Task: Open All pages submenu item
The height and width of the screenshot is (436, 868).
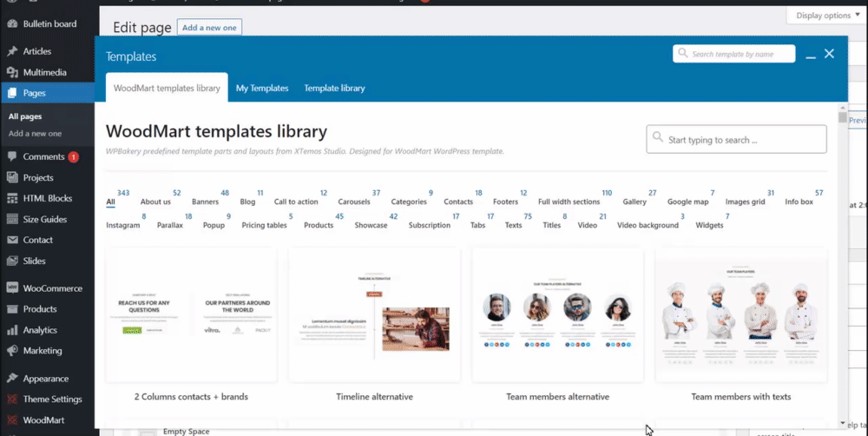Action: (x=25, y=117)
